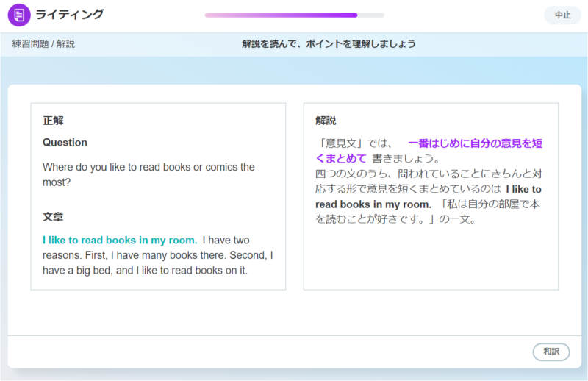Click the Question heading label
This screenshot has width=588, height=381.
(x=65, y=143)
